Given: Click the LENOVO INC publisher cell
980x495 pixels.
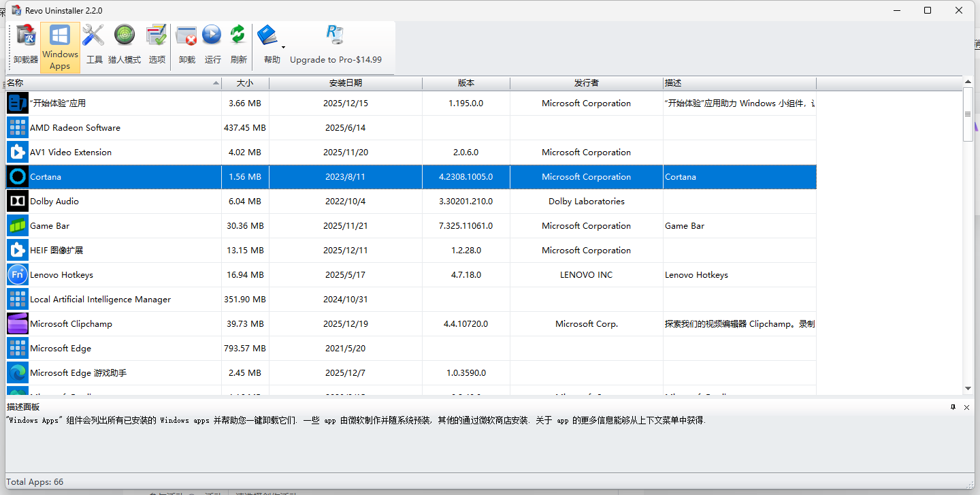Looking at the screenshot, I should pos(587,275).
